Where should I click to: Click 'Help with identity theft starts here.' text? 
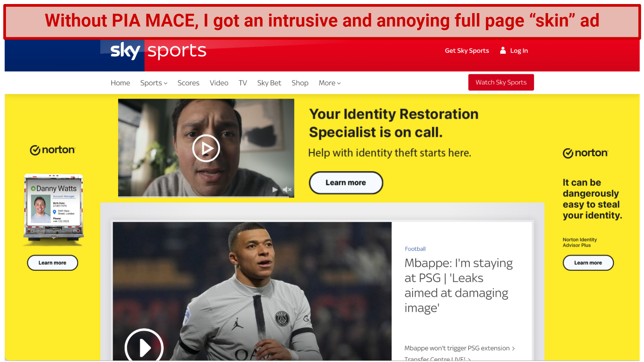(389, 153)
